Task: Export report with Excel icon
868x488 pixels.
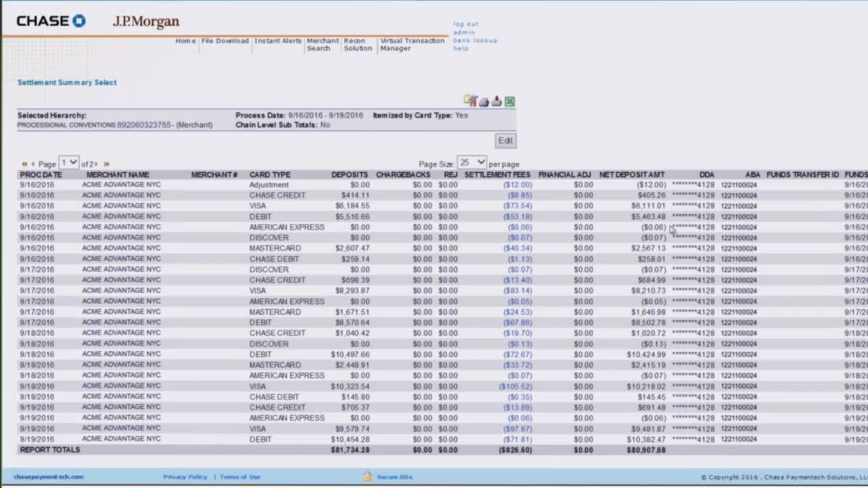Action: 509,102
